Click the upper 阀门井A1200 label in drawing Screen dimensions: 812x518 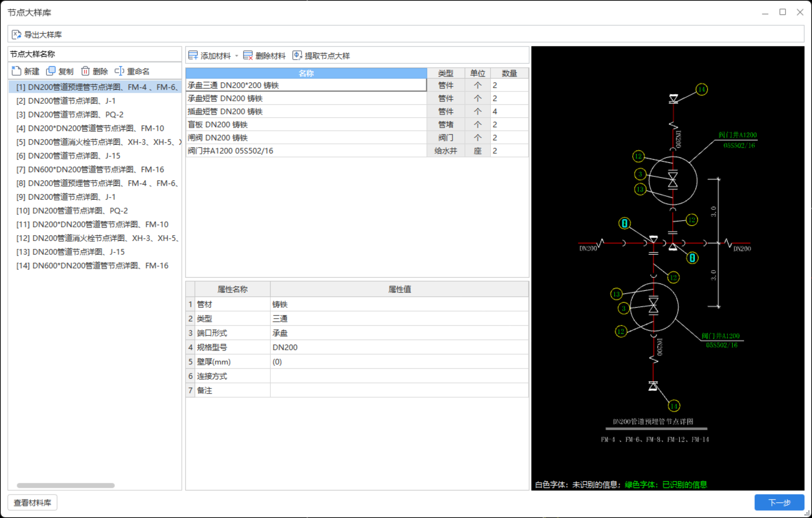click(x=738, y=135)
